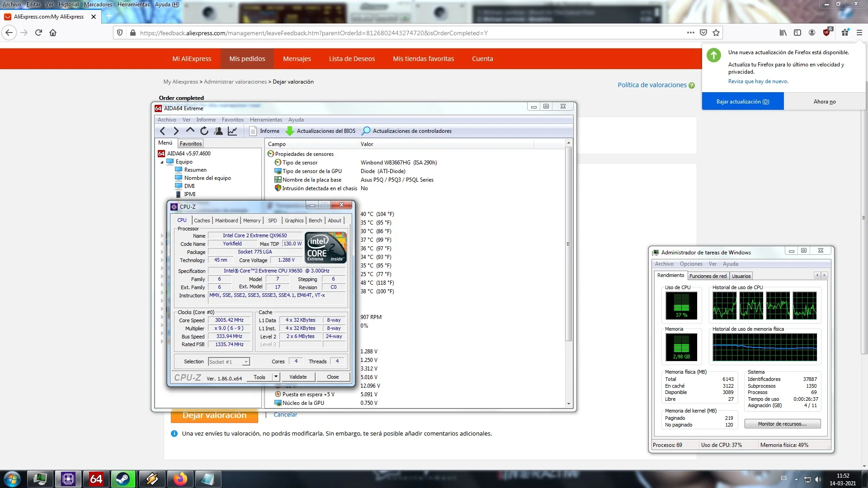Click AIDA64 user profile toolbar icon
The height and width of the screenshot is (488, 868).
[218, 131]
